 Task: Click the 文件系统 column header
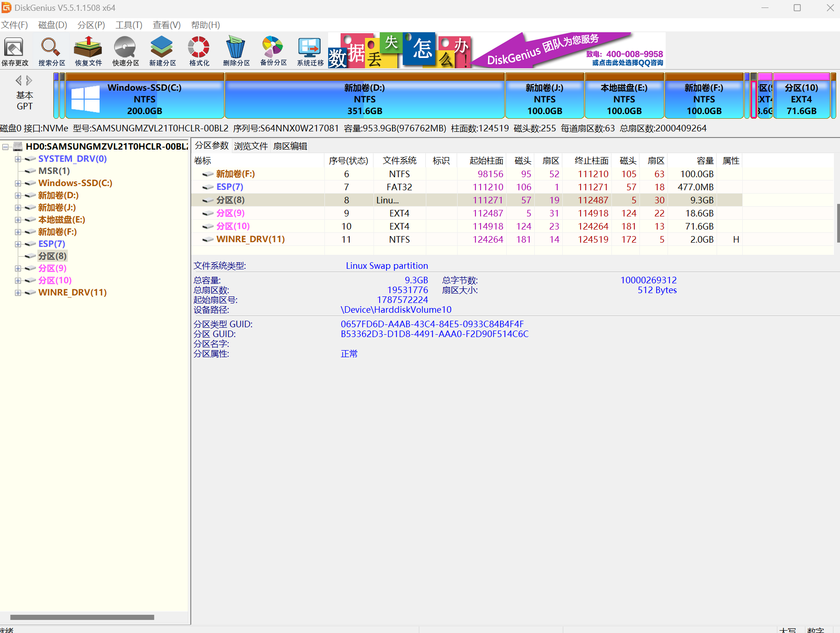point(399,161)
